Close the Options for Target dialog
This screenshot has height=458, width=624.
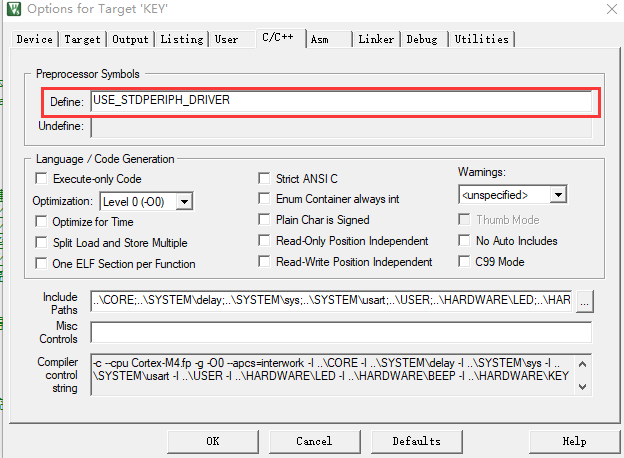[x=612, y=9]
